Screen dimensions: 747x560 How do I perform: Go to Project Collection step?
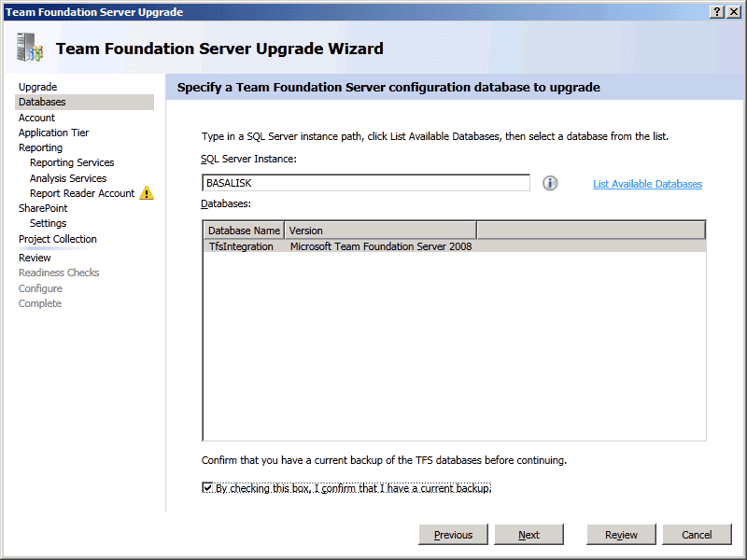(x=58, y=239)
